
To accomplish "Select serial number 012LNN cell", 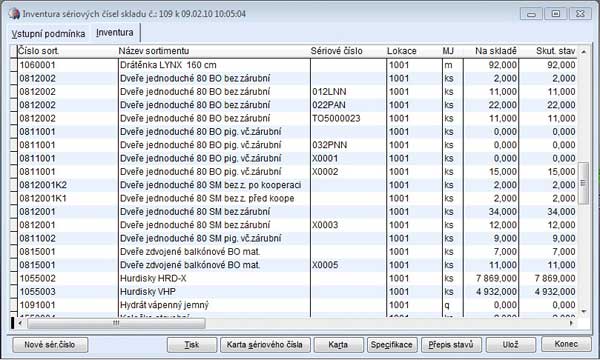I will 348,92.
